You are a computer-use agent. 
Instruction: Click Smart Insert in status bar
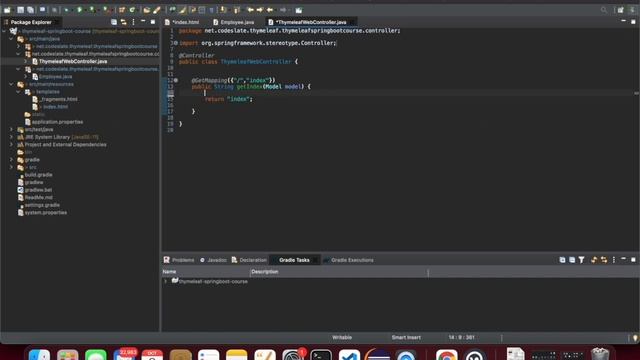(406, 338)
